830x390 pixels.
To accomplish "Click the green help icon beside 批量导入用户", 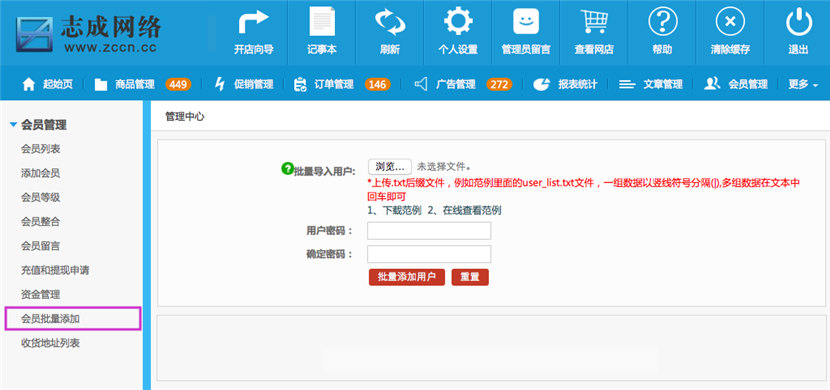I will pyautogui.click(x=287, y=168).
